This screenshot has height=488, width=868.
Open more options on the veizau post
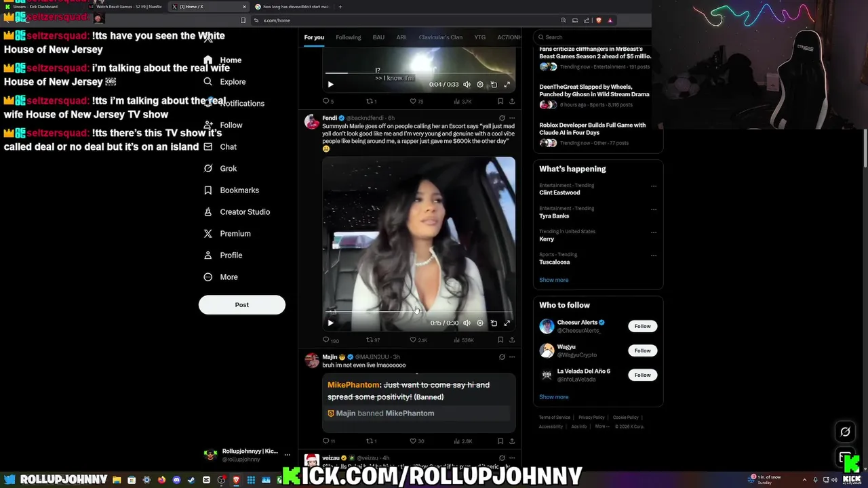click(512, 458)
